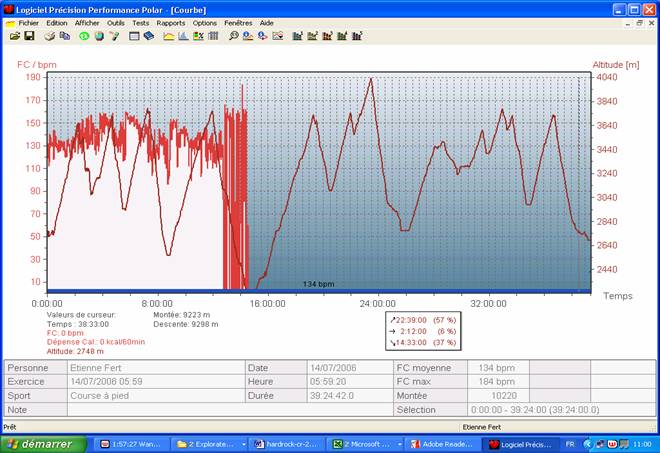Click the Sport value Course à pied
This screenshot has height=453, width=660.
(x=100, y=395)
